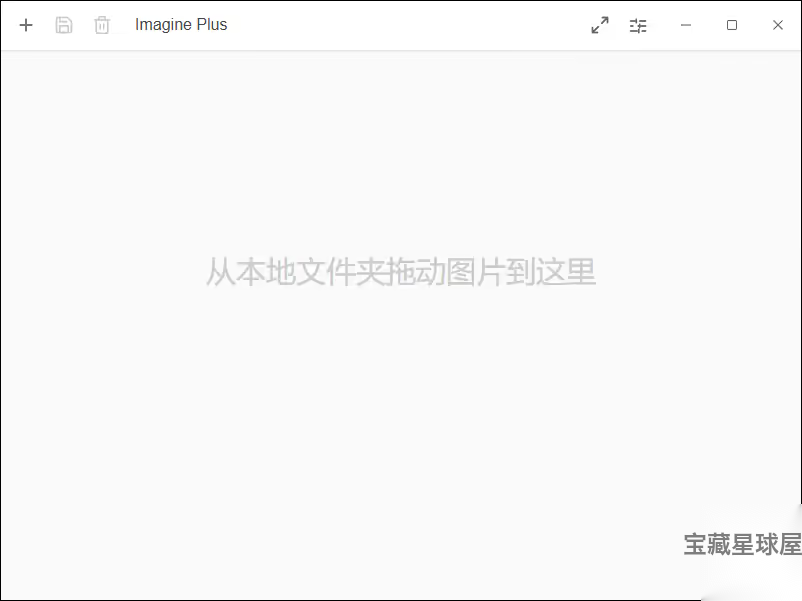Viewport: 802px width, 601px height.
Task: Click the '从本地文件夹拖动图片到这里' drop area text
Action: tap(401, 272)
